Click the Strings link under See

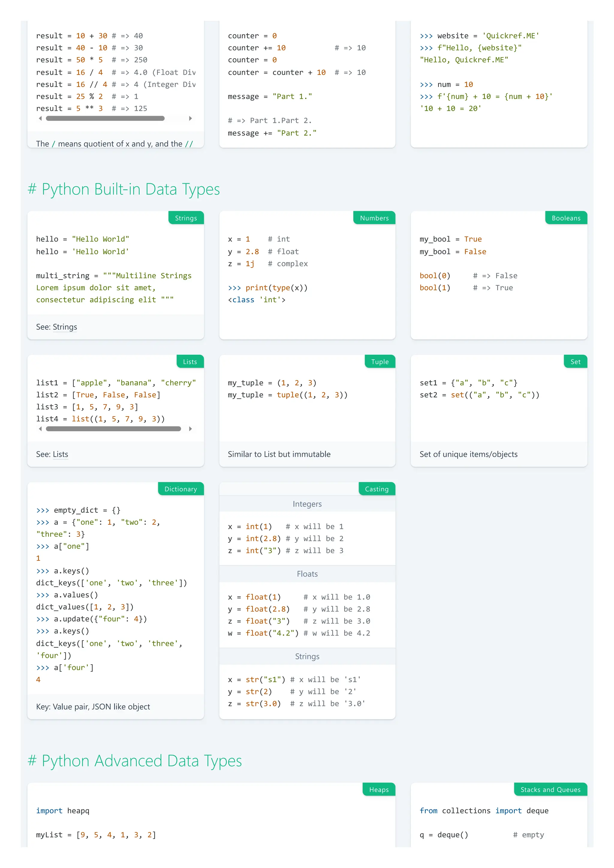click(x=65, y=327)
